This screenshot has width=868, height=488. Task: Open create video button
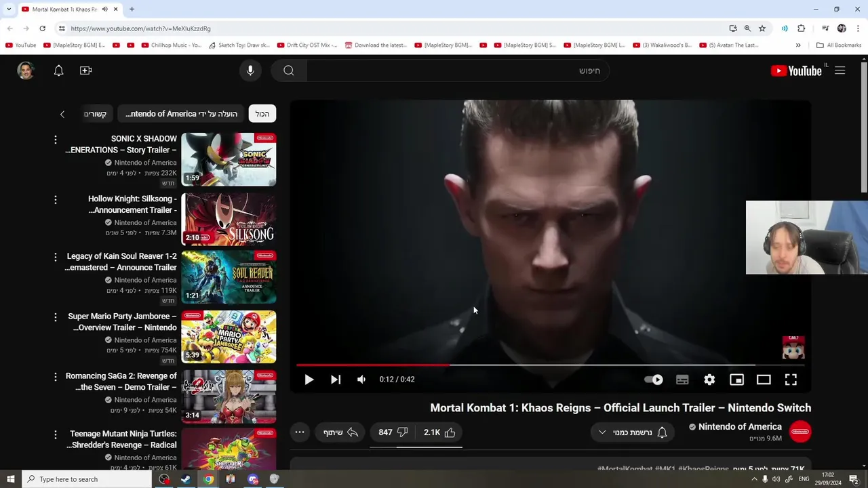click(85, 70)
